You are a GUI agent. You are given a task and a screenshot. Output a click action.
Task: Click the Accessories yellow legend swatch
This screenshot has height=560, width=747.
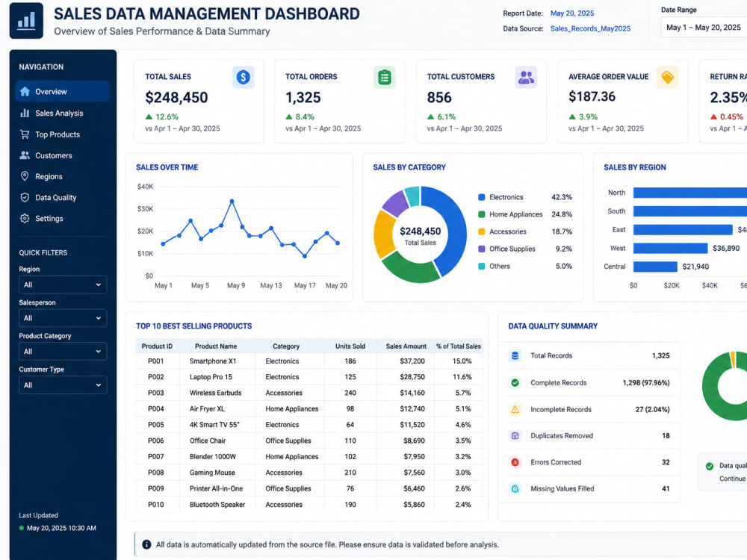481,231
